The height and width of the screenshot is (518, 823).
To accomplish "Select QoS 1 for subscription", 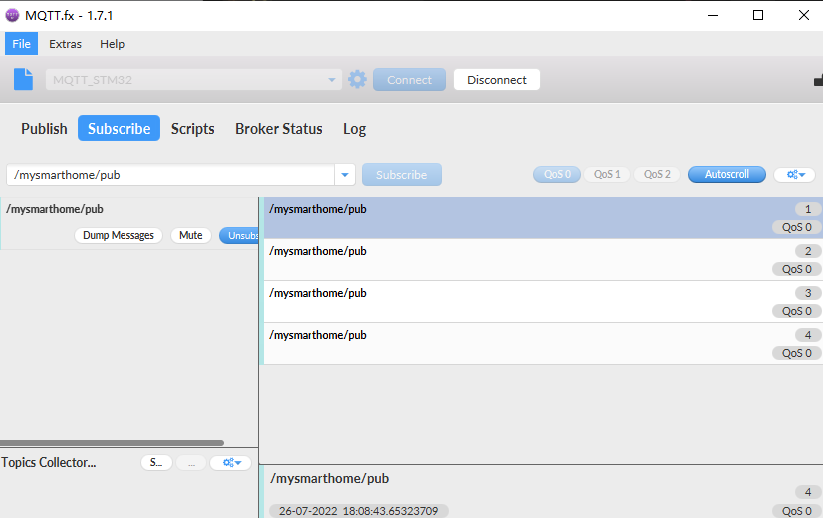I will pos(607,175).
